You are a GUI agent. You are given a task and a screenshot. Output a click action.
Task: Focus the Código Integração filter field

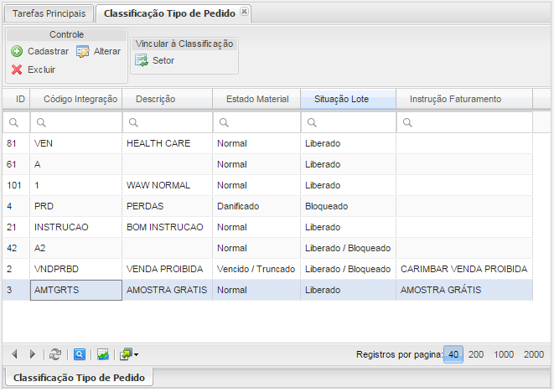click(76, 122)
